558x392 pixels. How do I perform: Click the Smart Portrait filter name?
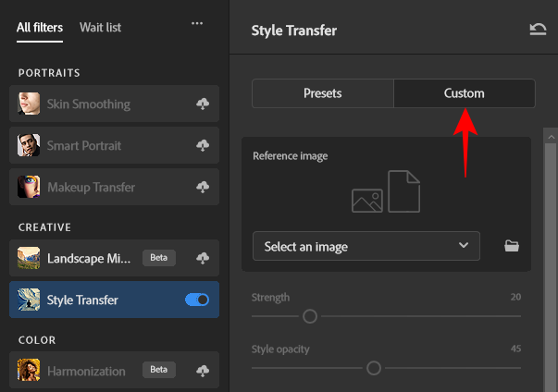click(x=84, y=146)
